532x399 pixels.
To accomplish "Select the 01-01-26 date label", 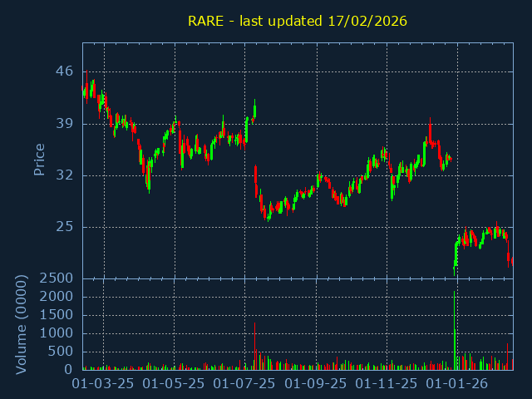I will click(456, 384).
